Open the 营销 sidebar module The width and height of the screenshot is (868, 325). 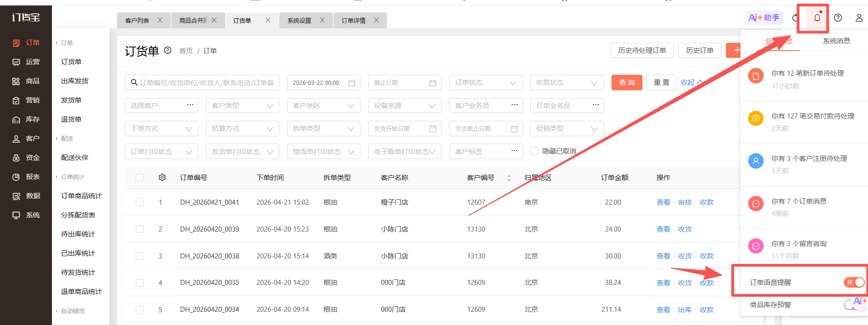[x=26, y=100]
